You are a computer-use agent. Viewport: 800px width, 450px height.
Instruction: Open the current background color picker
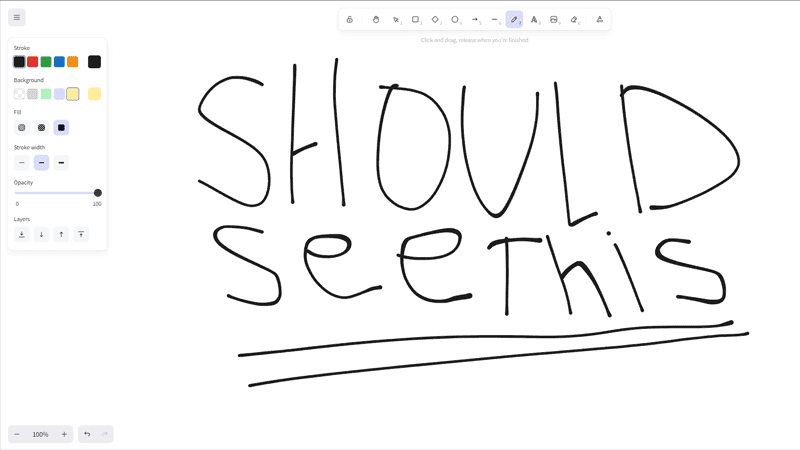[x=94, y=94]
